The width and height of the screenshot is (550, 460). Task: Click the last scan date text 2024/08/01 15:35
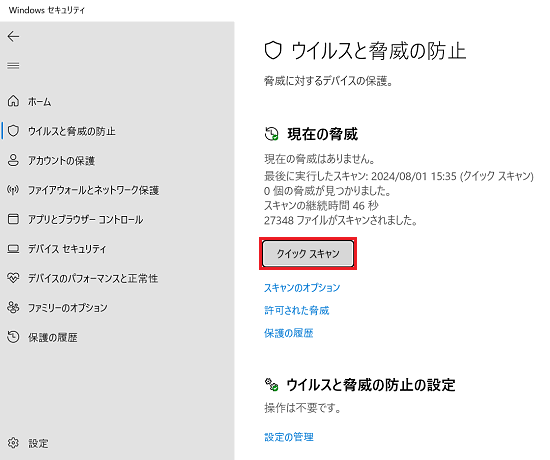coord(414,176)
